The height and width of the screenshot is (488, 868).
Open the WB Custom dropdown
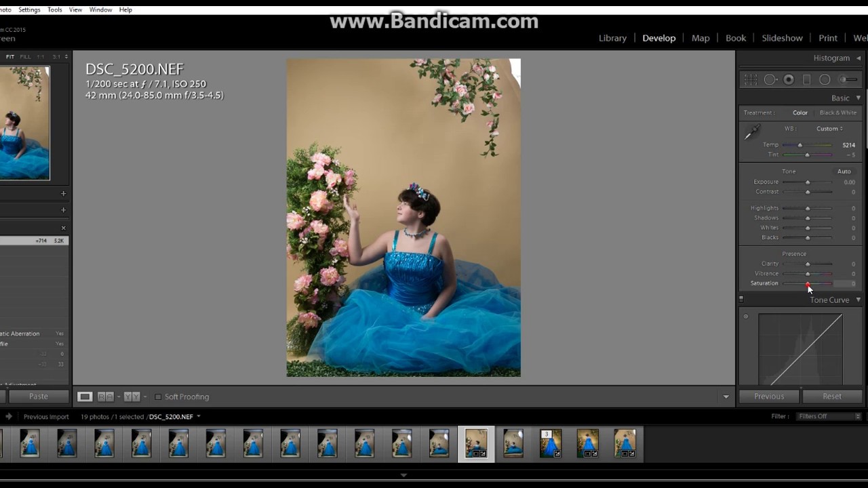[x=829, y=129]
